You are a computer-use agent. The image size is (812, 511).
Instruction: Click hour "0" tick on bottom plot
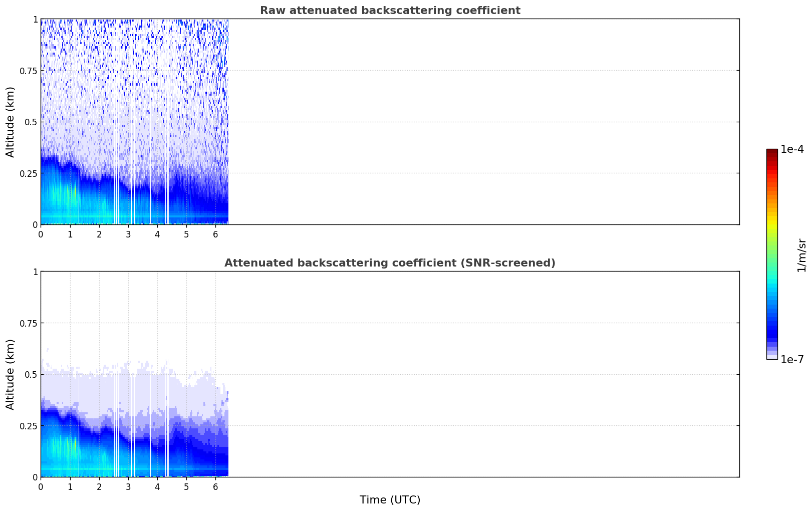tap(41, 487)
